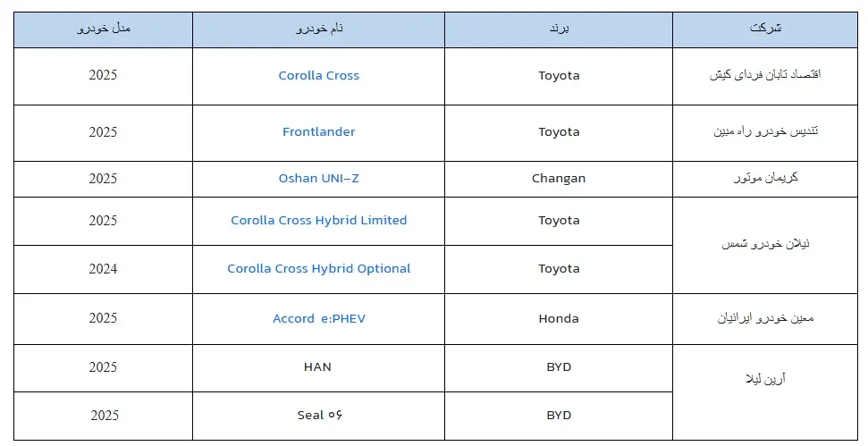Select the 2024 model year cell
868x446 pixels.
(104, 269)
